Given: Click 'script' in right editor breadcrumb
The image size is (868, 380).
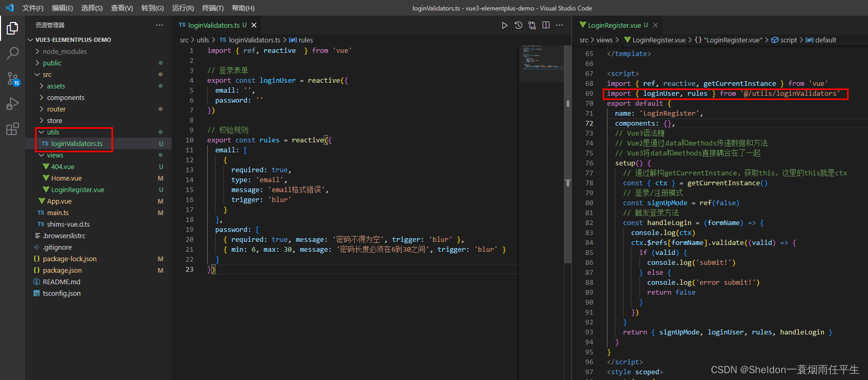Looking at the screenshot, I should 788,40.
